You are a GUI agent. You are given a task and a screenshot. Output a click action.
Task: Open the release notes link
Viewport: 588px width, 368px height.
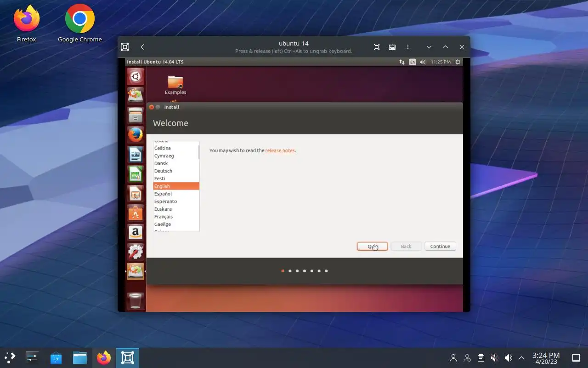coord(280,150)
